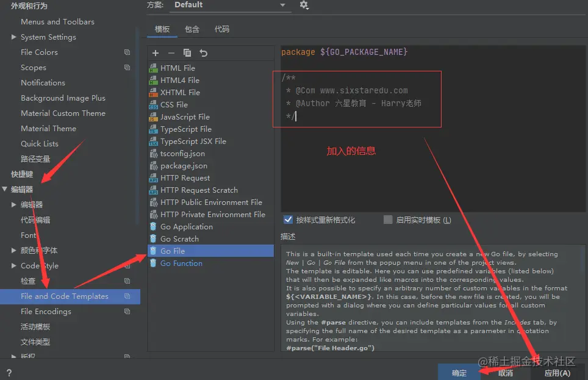
Task: Open the Material Theme settings
Action: tap(48, 128)
